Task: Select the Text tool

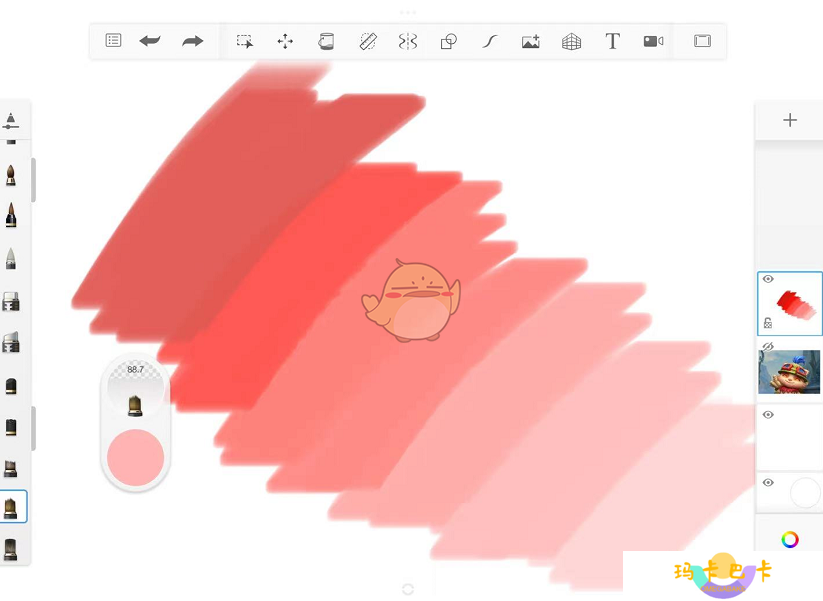Action: coord(612,40)
